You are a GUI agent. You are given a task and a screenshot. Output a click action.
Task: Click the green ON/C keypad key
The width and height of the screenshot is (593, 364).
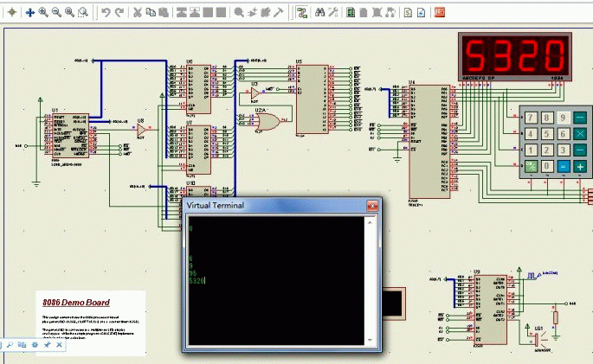pos(531,166)
